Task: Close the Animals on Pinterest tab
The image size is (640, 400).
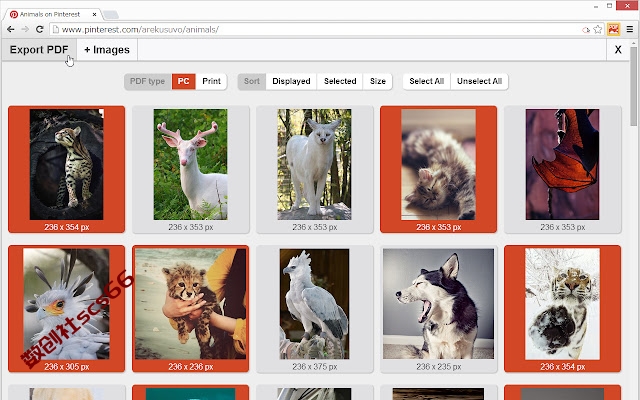Action: (x=94, y=14)
